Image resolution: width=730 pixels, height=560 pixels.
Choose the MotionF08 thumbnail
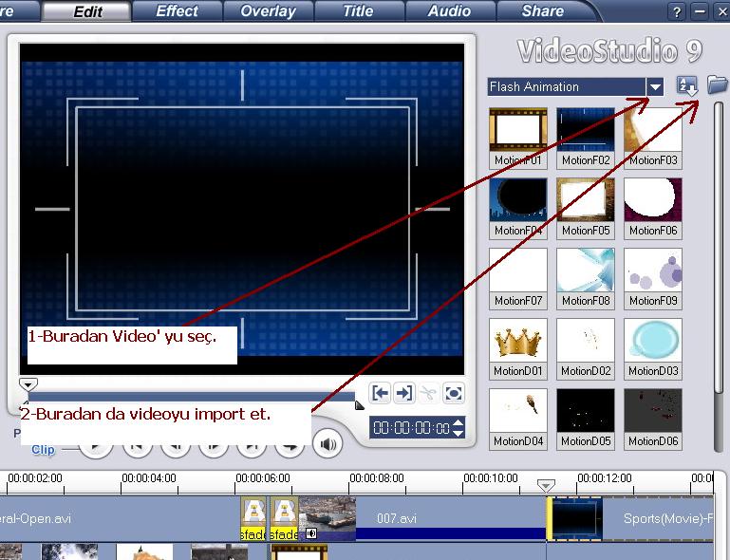coord(586,278)
